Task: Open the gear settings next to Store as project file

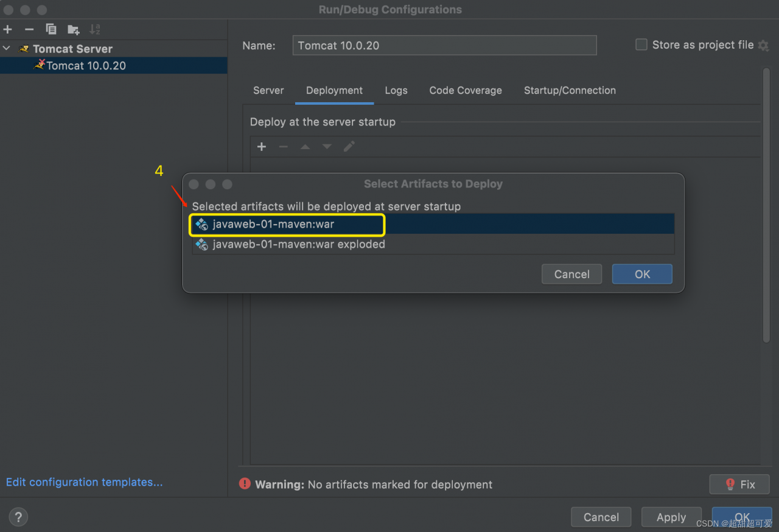Action: pos(763,46)
